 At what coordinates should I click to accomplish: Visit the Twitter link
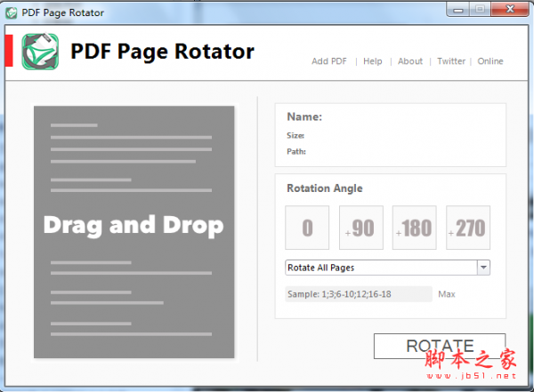pos(451,61)
